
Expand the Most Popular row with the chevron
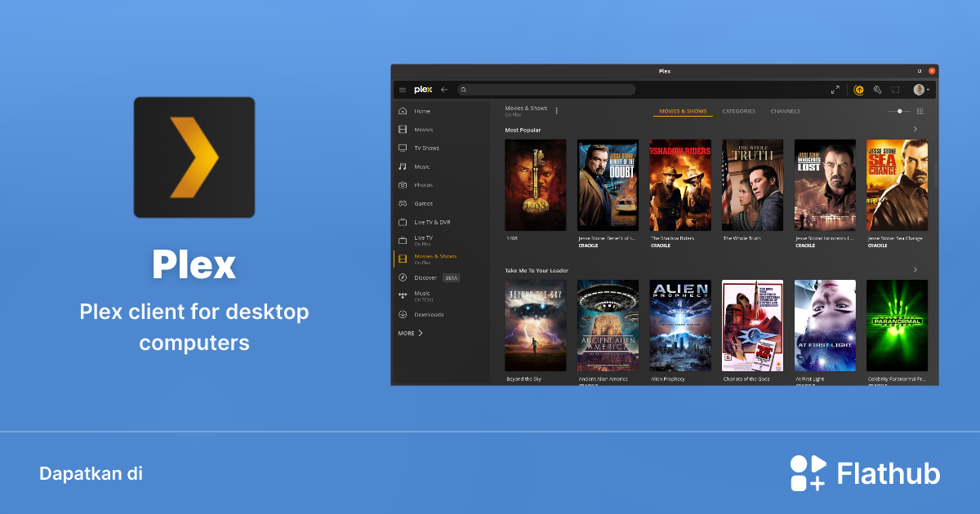click(914, 129)
